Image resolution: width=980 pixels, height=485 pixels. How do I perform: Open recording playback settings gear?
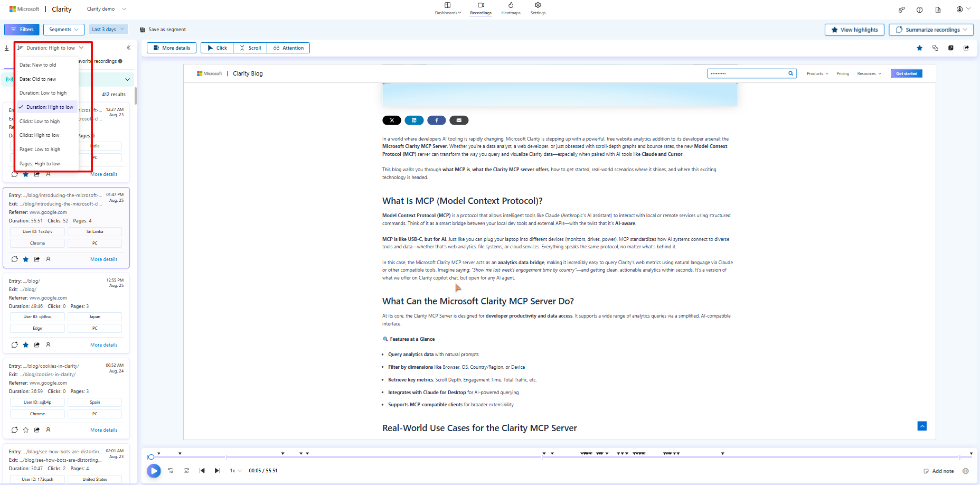966,471
